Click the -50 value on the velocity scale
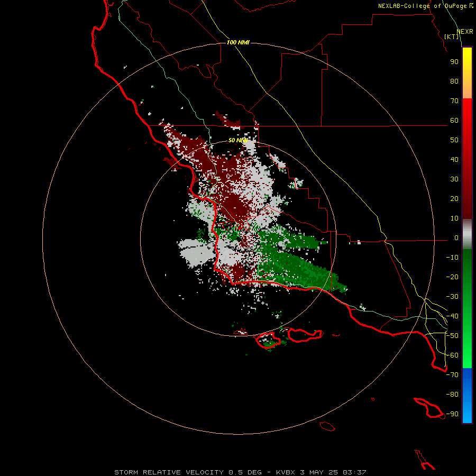 click(x=452, y=336)
